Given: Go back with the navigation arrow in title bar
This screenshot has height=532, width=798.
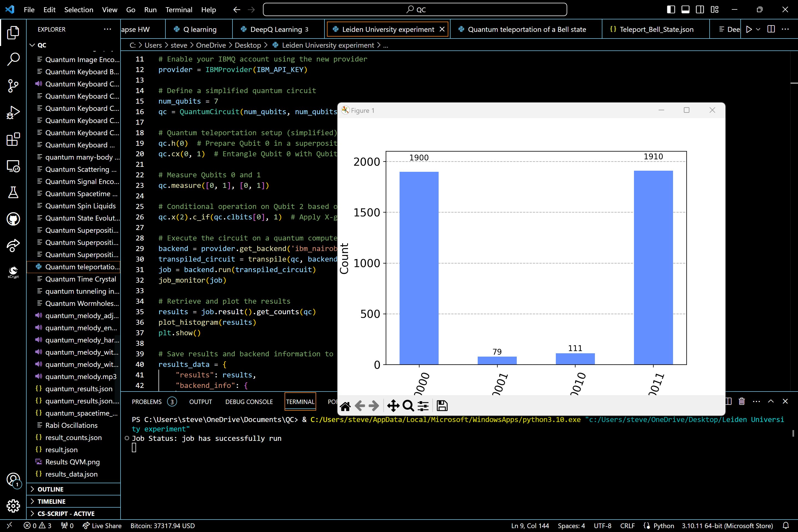Looking at the screenshot, I should (x=237, y=9).
